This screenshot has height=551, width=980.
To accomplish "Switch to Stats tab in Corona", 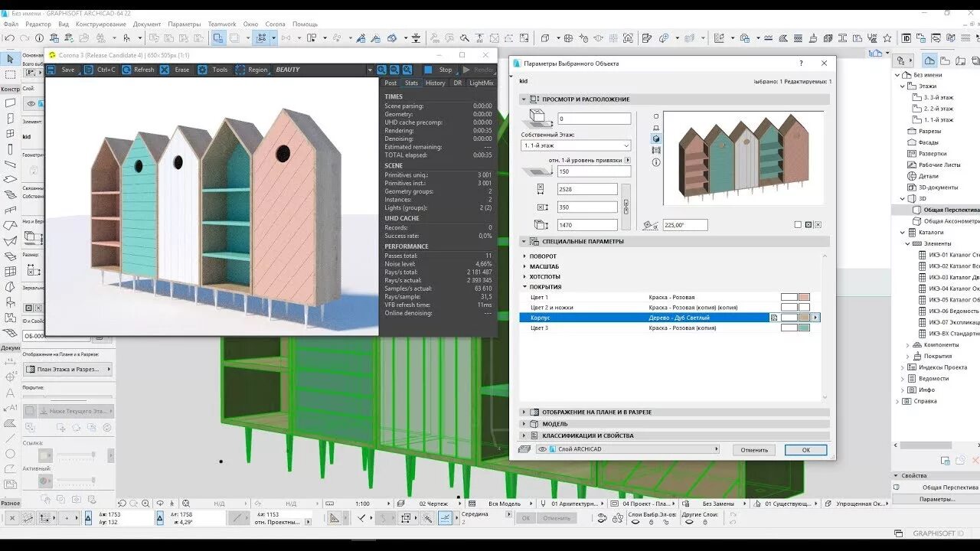I will tap(411, 83).
